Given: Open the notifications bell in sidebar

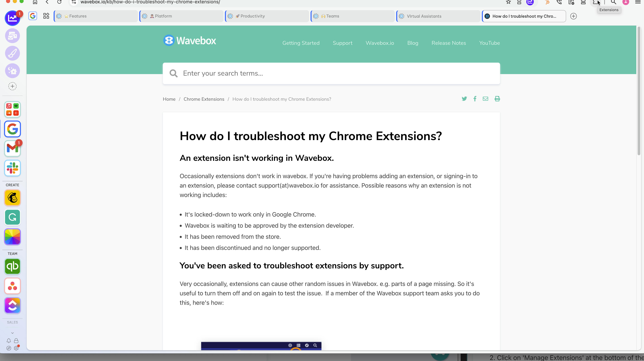Looking at the screenshot, I should [x=9, y=341].
